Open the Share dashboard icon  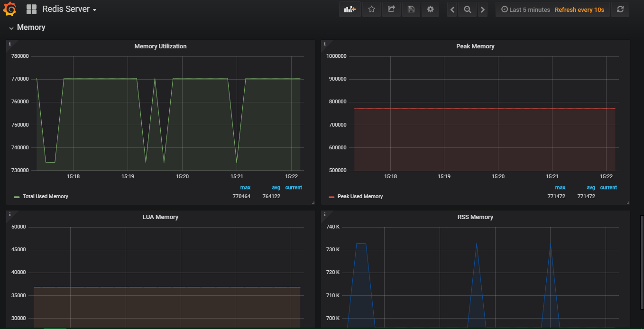(x=391, y=9)
